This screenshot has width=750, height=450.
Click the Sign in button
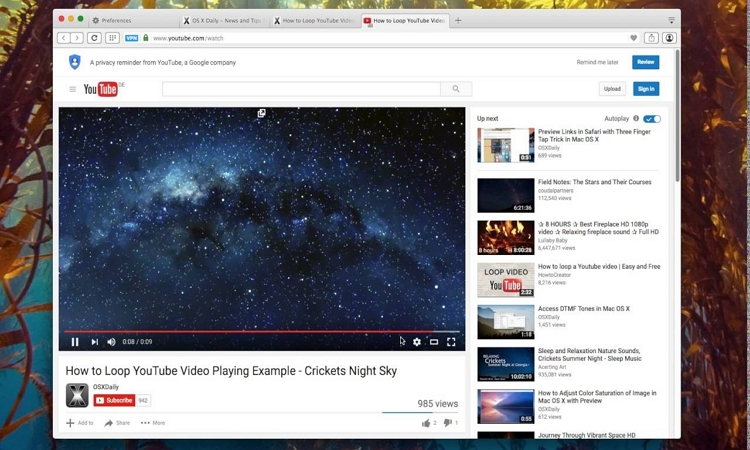[x=646, y=89]
